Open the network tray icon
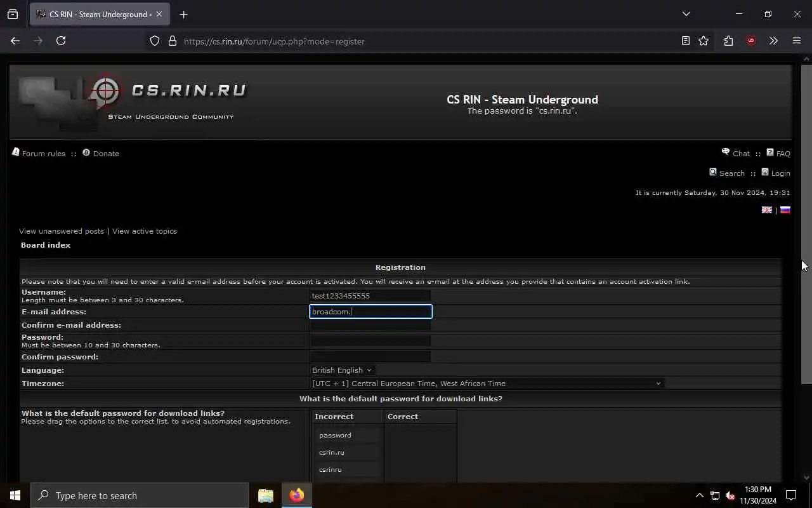The height and width of the screenshot is (508, 812). tap(715, 495)
